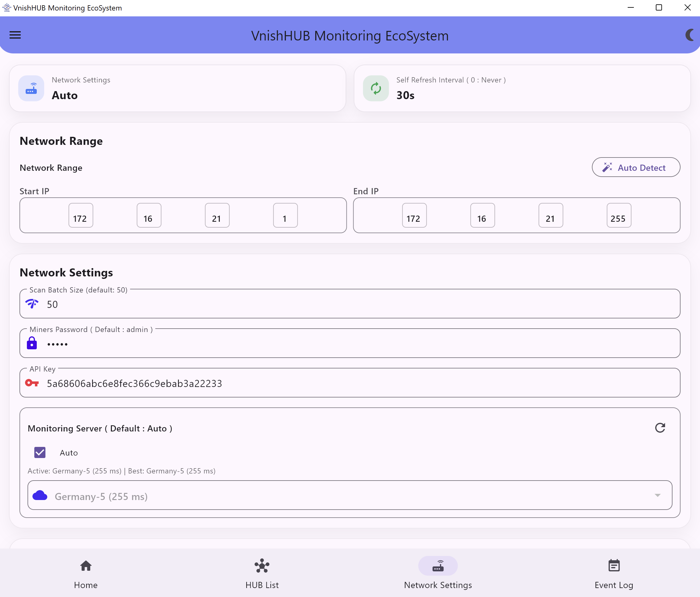Click the VnishHUB app icon in title bar
The height and width of the screenshot is (597, 700).
coord(6,7)
